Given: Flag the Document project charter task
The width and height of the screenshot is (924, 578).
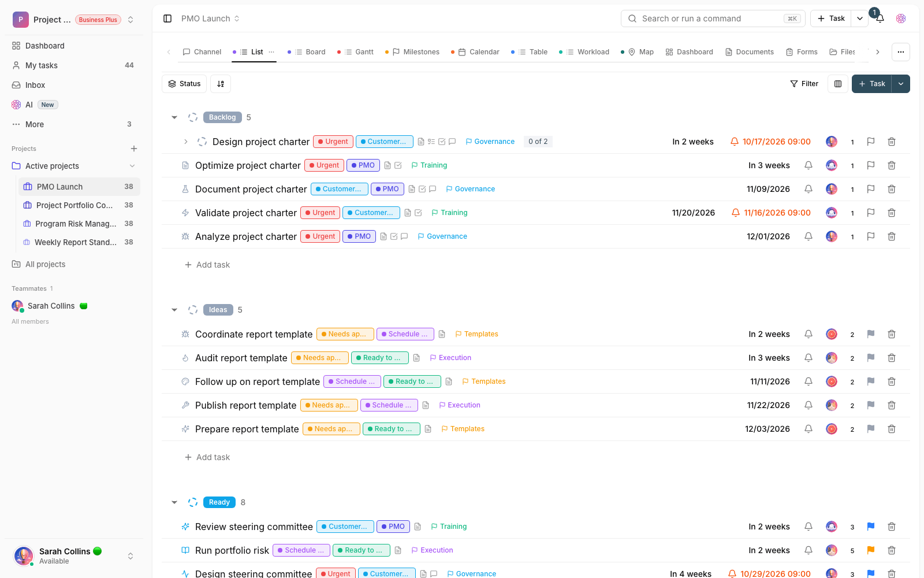Looking at the screenshot, I should pos(871,189).
